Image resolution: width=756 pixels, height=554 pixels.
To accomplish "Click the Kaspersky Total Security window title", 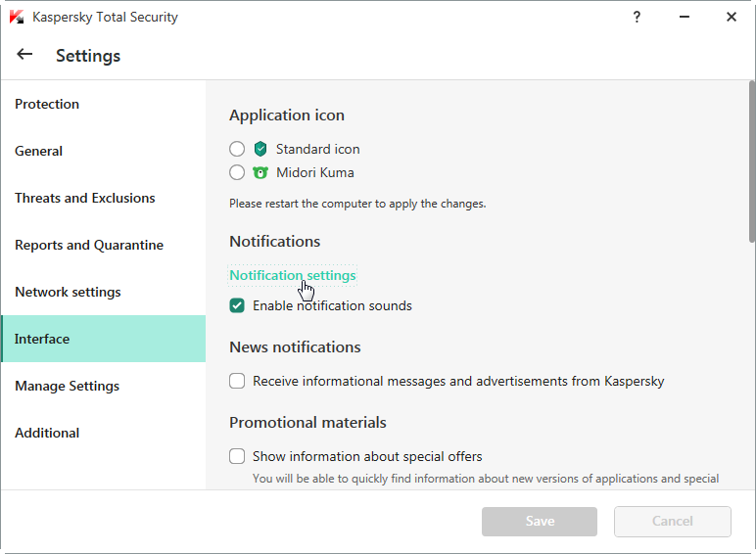I will point(105,17).
